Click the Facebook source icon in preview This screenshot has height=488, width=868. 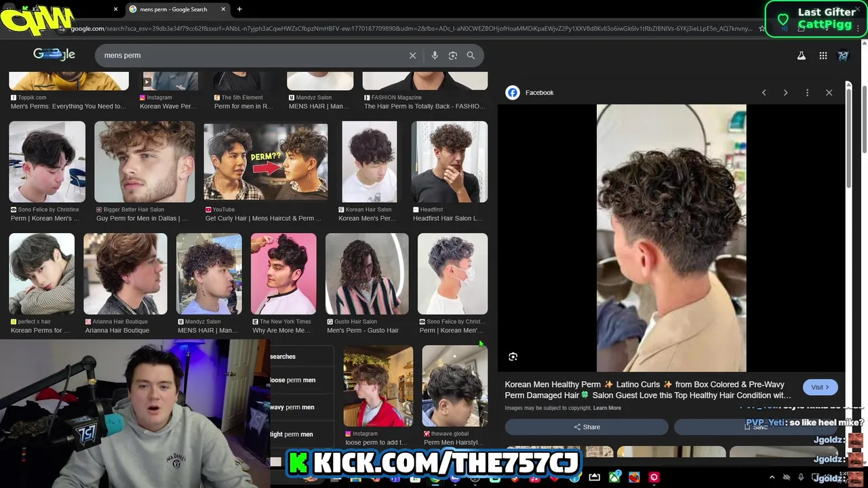(513, 93)
